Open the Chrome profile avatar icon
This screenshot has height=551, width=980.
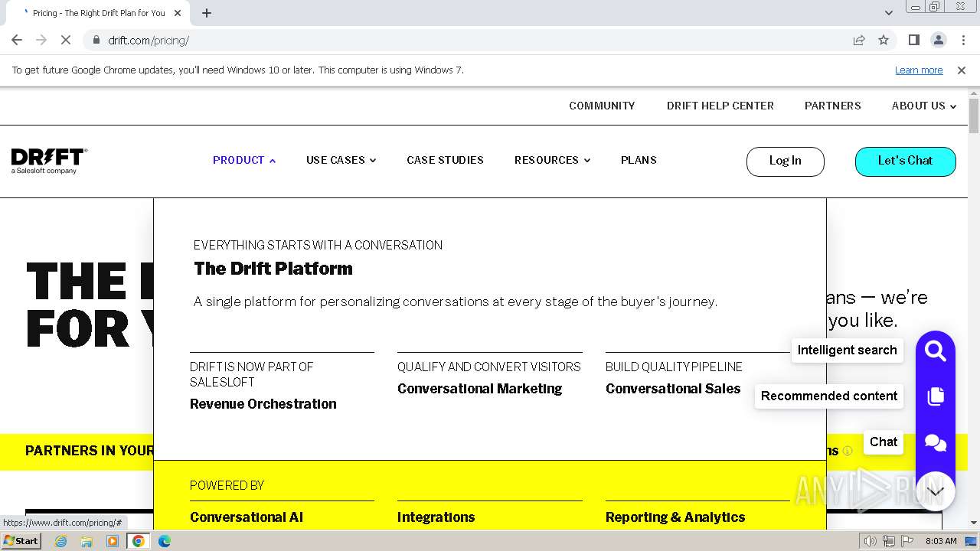pos(938,41)
